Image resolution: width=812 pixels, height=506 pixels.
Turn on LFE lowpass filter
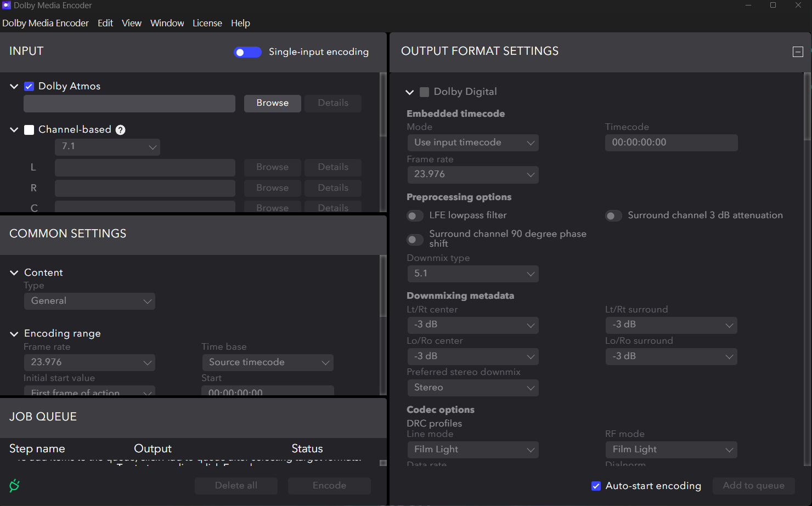point(415,215)
